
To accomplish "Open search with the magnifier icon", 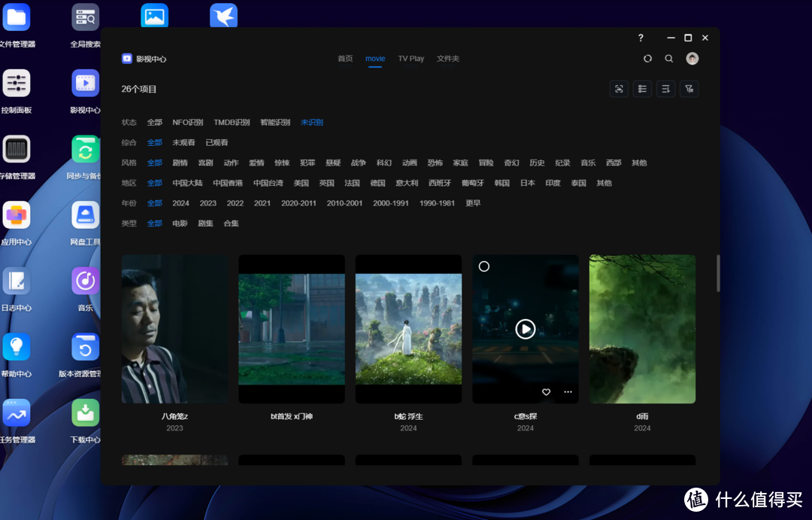I will coord(669,59).
